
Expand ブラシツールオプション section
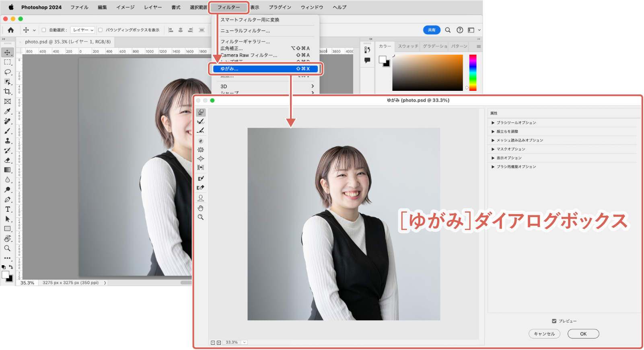(x=493, y=123)
